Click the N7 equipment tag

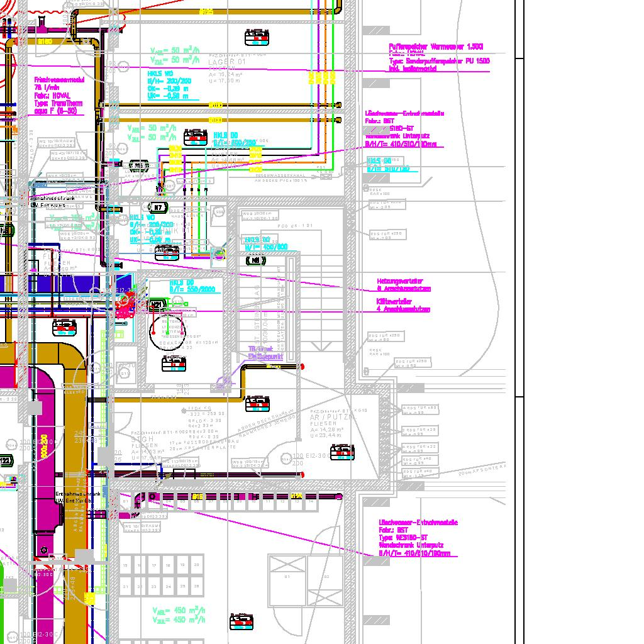[158, 208]
